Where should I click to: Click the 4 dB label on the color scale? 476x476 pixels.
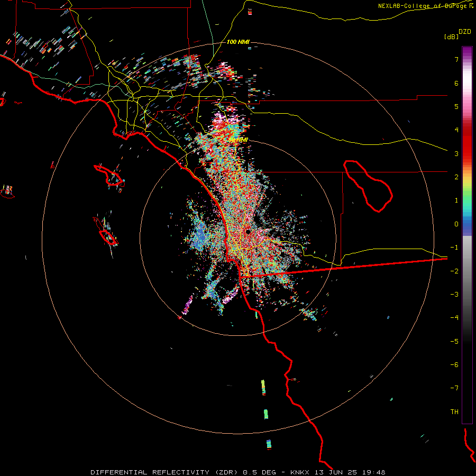(456, 130)
